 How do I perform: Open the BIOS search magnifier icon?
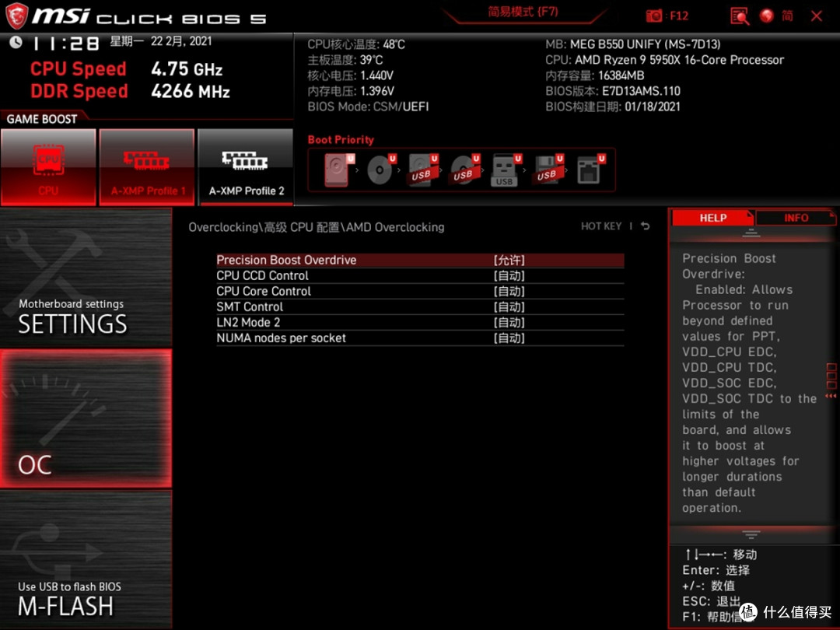coord(740,16)
